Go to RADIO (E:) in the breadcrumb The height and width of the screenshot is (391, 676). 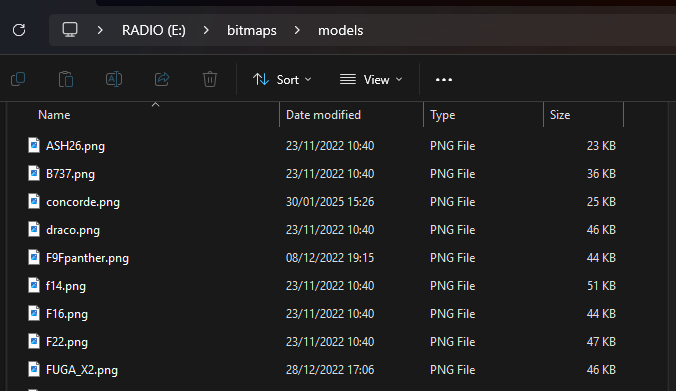(x=153, y=30)
